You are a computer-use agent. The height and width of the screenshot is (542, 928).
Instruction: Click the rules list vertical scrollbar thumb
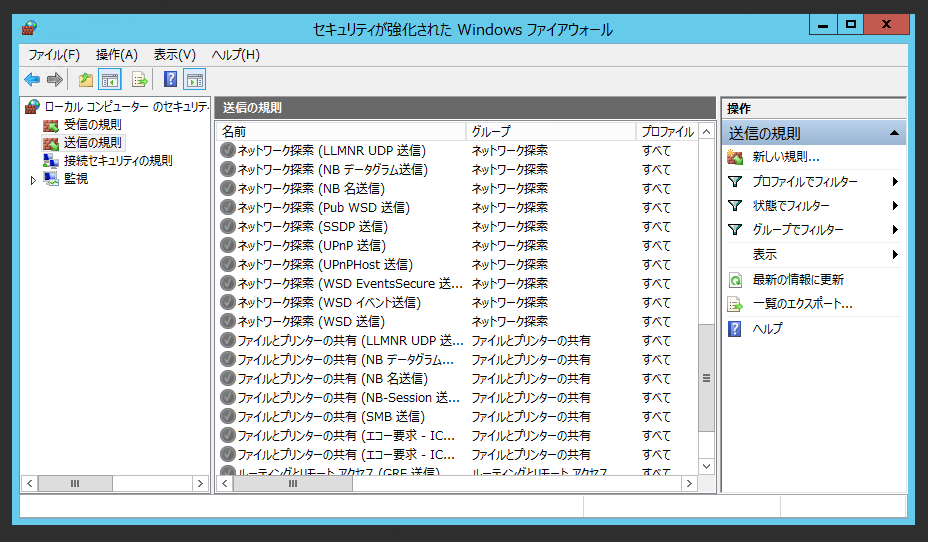707,379
